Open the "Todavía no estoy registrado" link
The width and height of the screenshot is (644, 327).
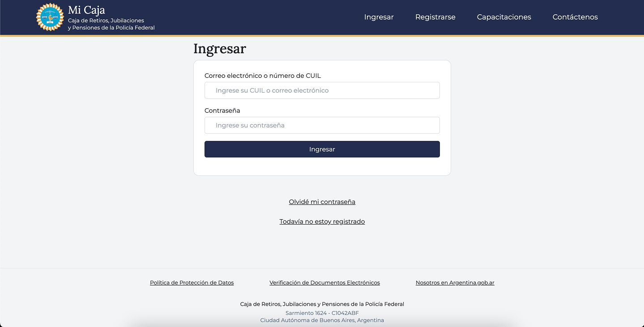pyautogui.click(x=322, y=221)
